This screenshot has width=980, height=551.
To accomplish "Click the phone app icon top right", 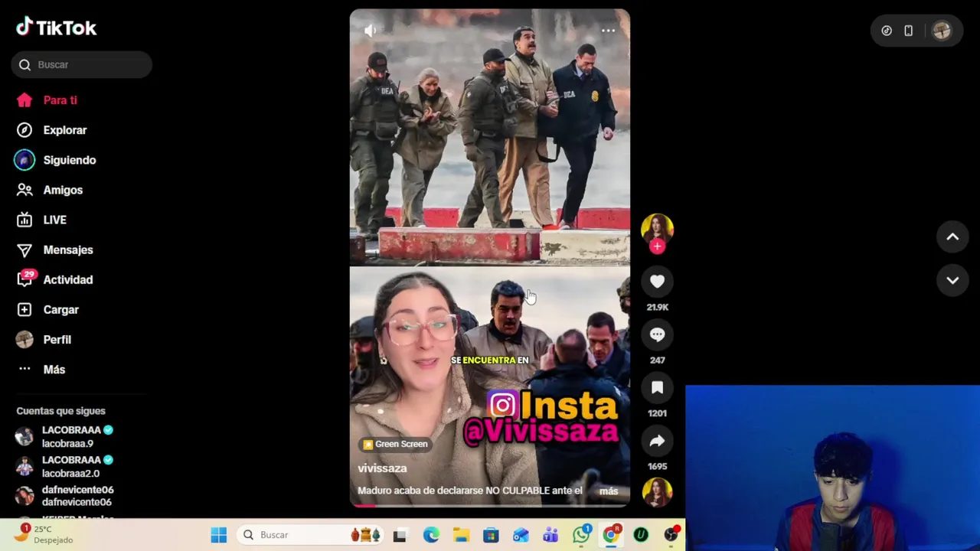I will (x=908, y=31).
